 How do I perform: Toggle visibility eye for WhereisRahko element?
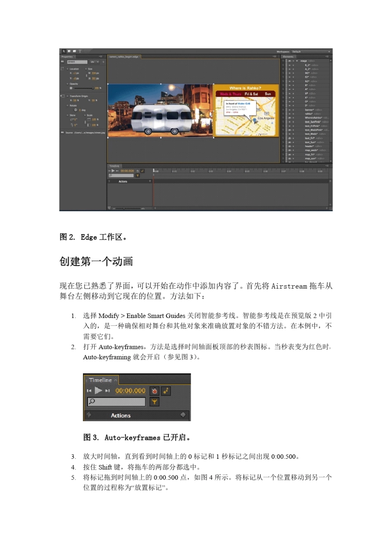[289, 118]
